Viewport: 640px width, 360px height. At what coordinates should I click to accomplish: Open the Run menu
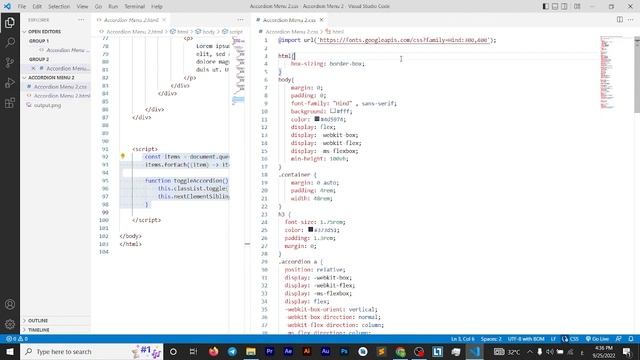(113, 7)
